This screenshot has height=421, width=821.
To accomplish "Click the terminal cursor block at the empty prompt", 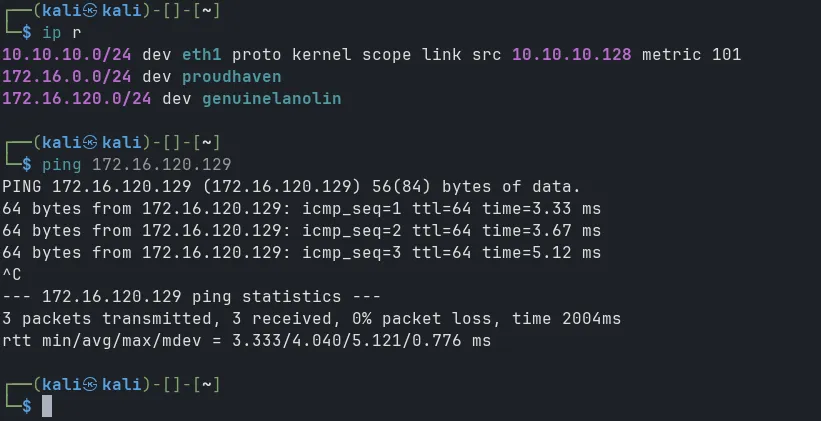I will tap(46, 405).
